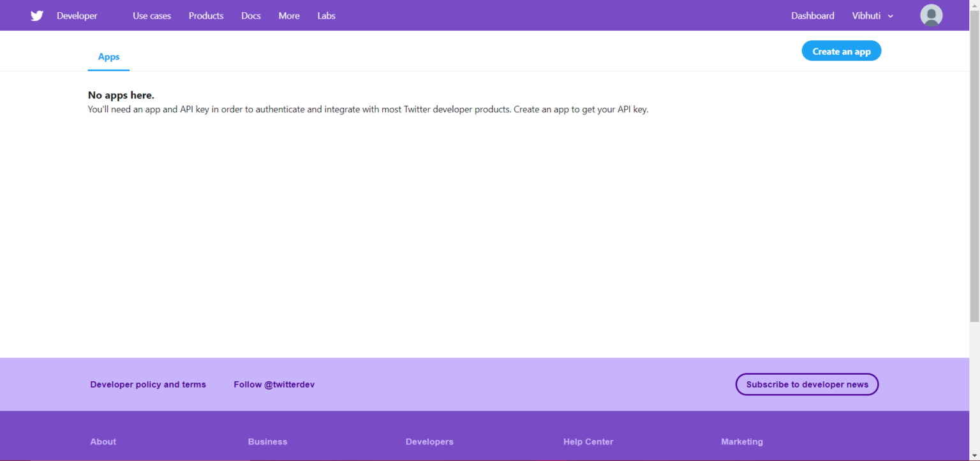The height and width of the screenshot is (461, 980).
Task: Click the Business footer link
Action: 267,441
